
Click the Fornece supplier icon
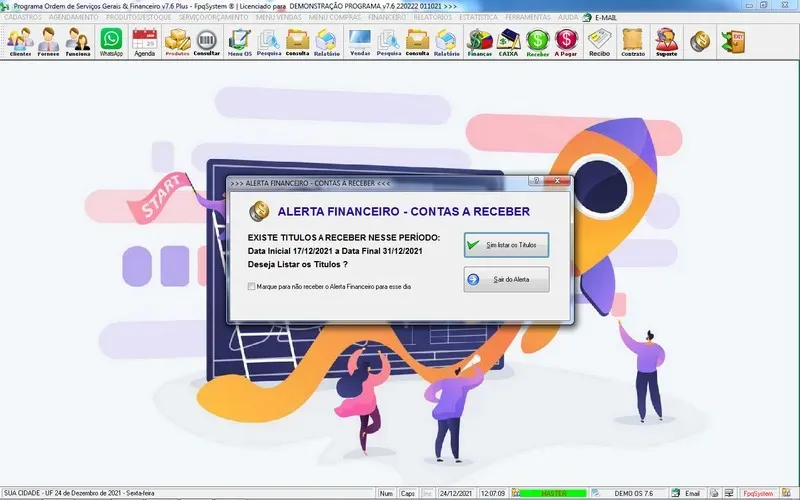(x=49, y=41)
